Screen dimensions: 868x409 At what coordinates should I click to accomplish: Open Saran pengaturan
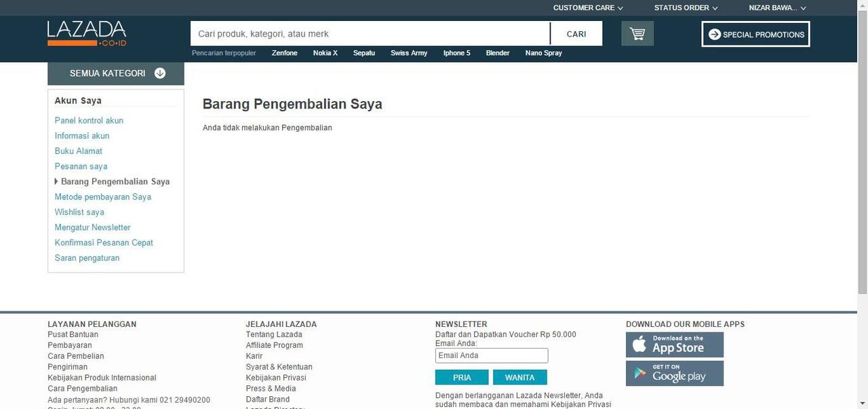[x=87, y=258]
